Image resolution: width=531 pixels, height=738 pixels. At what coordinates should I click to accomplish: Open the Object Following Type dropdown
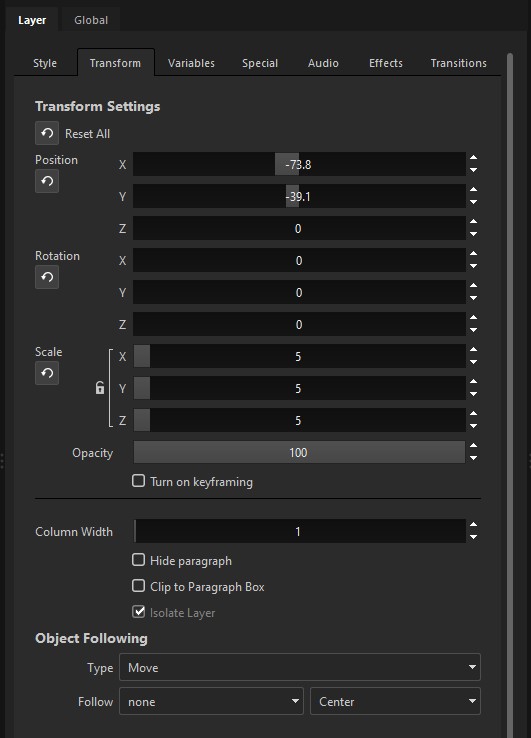300,667
